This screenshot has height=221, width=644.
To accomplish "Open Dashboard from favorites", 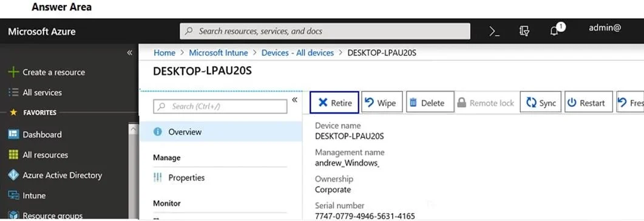I will [35, 134].
